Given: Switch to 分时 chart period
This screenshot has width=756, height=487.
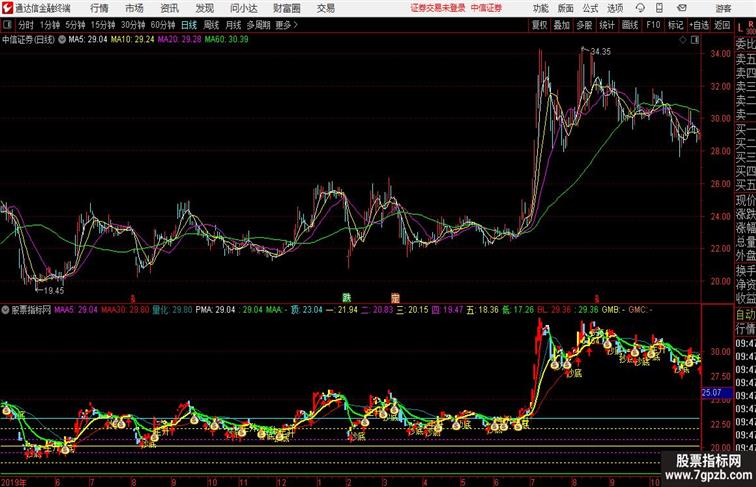Looking at the screenshot, I should [26, 25].
